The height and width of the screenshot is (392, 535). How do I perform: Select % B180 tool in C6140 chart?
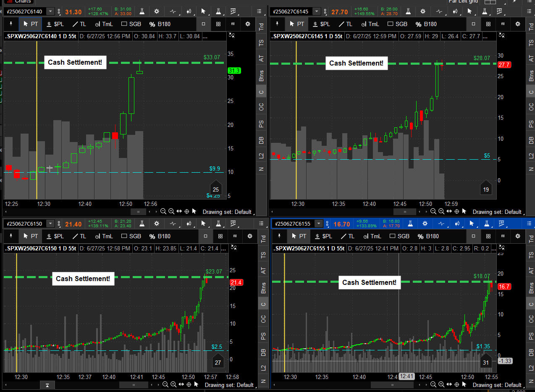(160, 24)
